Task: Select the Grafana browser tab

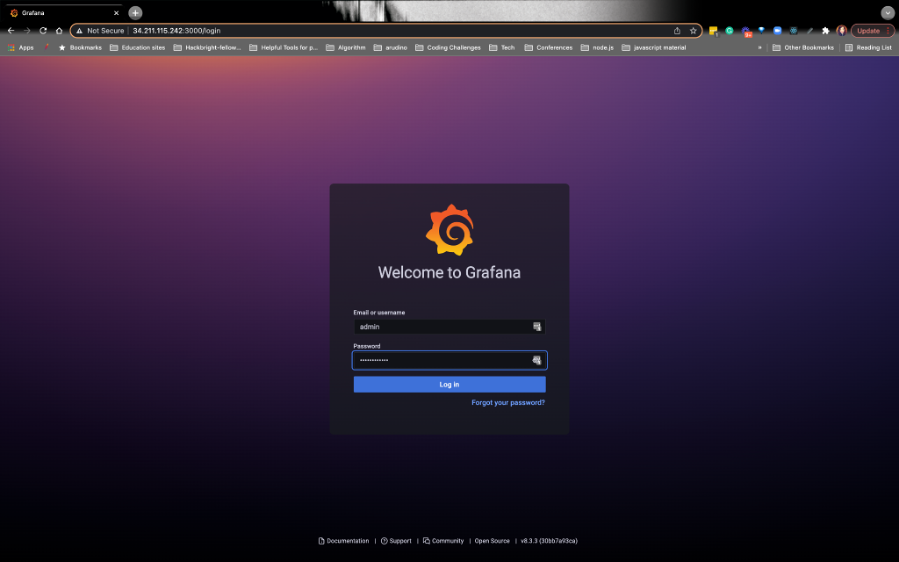Action: [x=63, y=13]
